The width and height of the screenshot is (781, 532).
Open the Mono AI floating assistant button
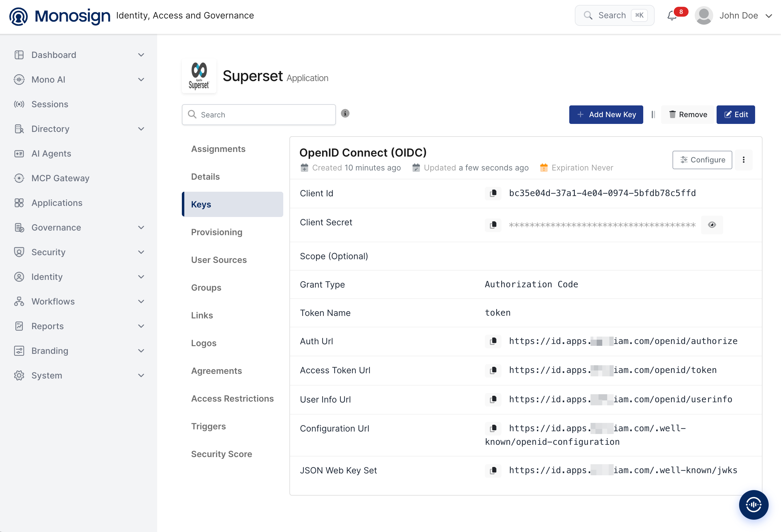754,505
